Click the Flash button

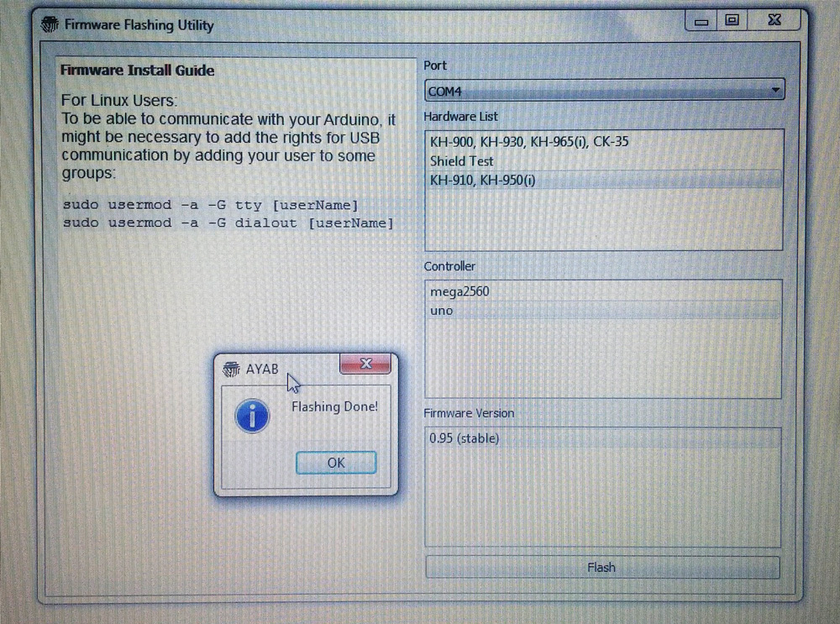601,568
